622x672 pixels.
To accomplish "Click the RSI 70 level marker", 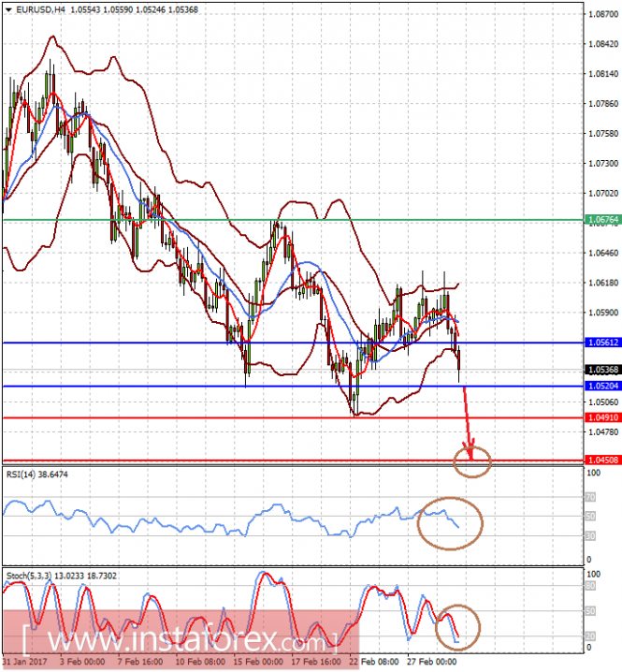I will click(590, 498).
